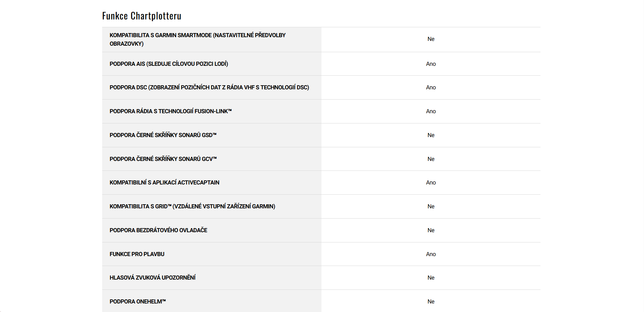Select the Ne value for SmartMode compatibility
Screen dimensions: 644x312
(431, 39)
